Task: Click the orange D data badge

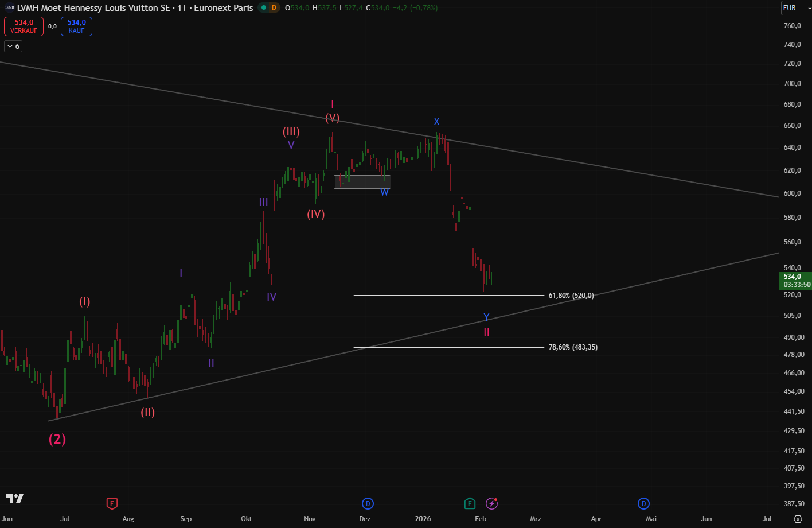Action: pyautogui.click(x=274, y=7)
